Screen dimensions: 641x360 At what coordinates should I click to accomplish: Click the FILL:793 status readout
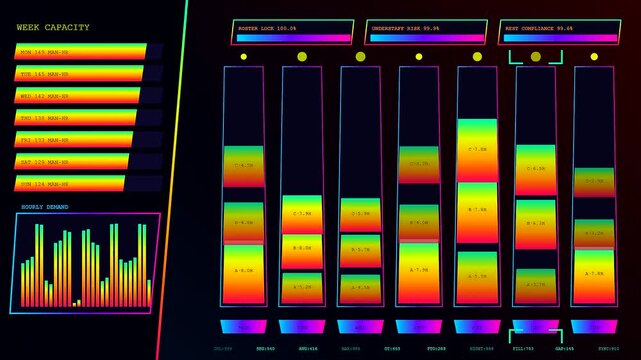coord(522,349)
